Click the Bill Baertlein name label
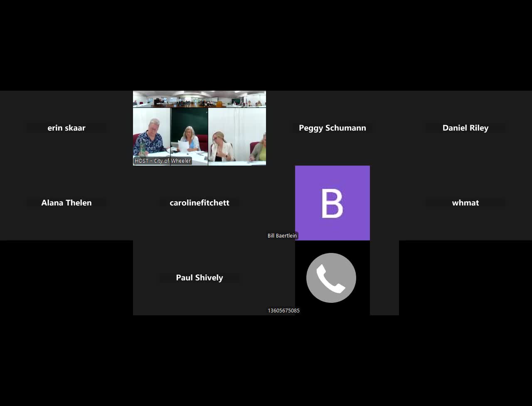This screenshot has height=406, width=532. [x=282, y=236]
